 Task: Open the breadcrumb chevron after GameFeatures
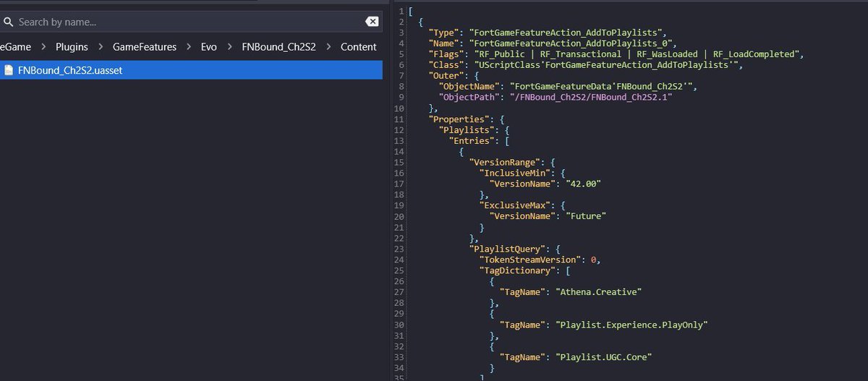(189, 47)
